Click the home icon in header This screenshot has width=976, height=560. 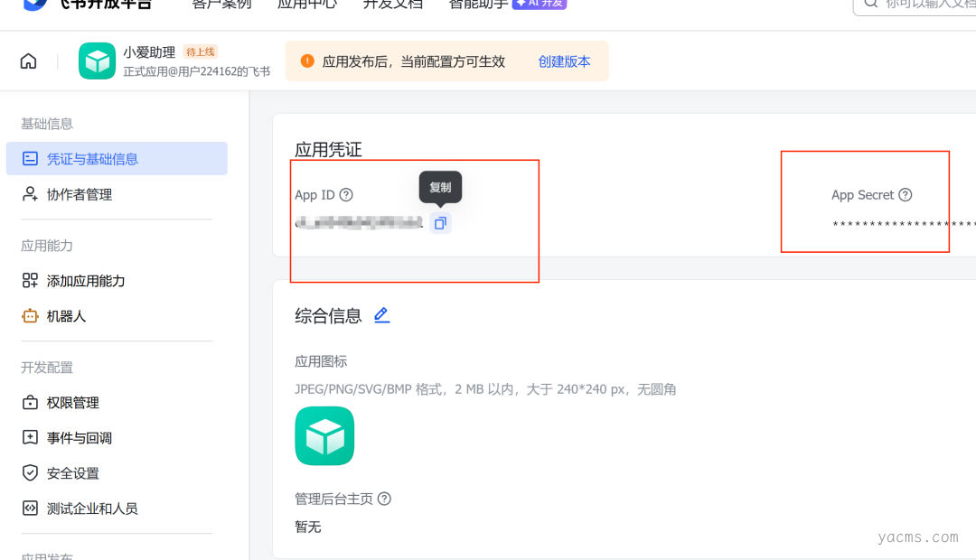[x=29, y=61]
